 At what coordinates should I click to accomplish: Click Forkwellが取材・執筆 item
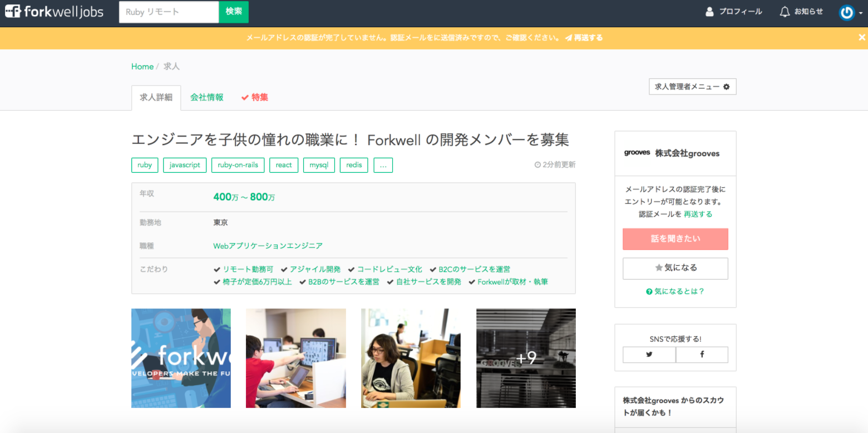508,282
